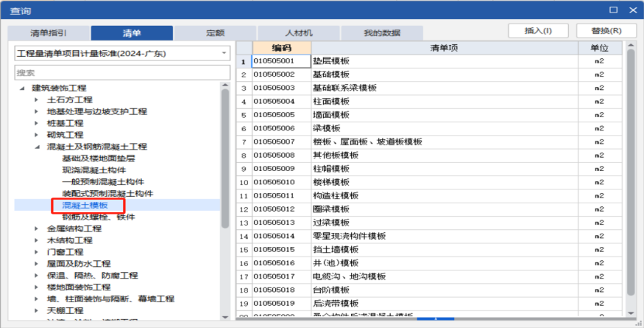Select the 基础模板 list item
This screenshot has width=644, height=328.
point(331,74)
